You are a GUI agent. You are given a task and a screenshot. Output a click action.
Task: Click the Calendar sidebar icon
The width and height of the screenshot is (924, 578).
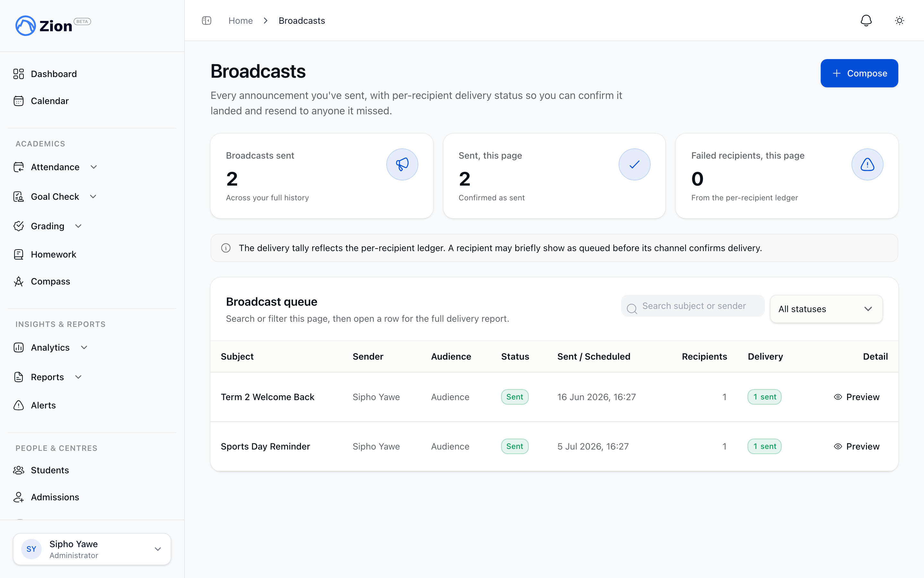[18, 101]
